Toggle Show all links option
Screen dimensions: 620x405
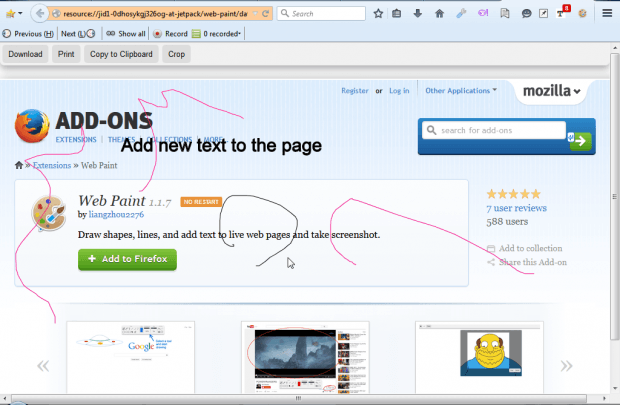(x=125, y=33)
